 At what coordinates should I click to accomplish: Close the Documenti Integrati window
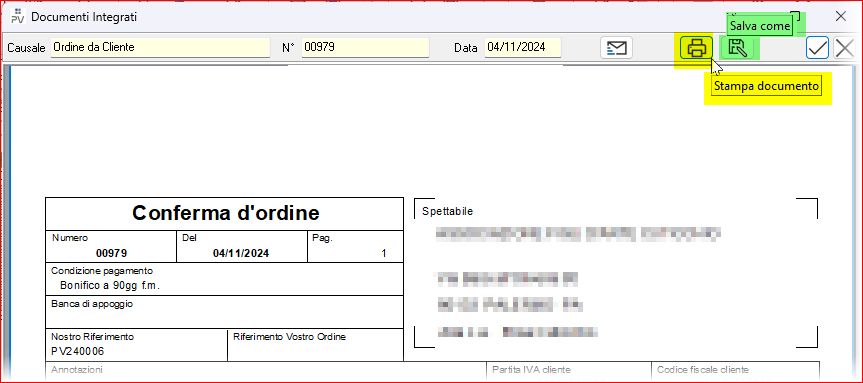(840, 17)
